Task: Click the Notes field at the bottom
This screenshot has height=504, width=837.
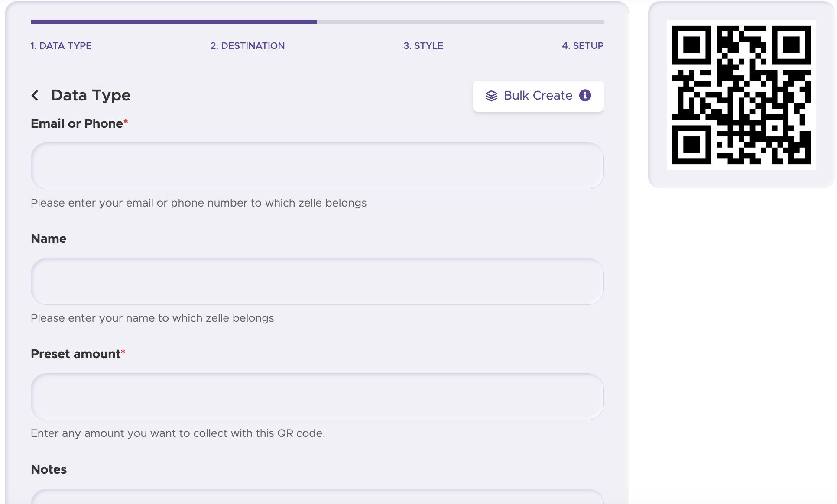Action: pyautogui.click(x=317, y=497)
